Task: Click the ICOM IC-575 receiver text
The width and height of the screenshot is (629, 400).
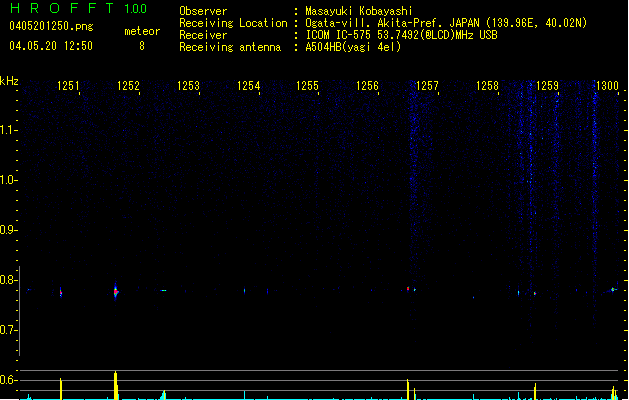Action: click(x=401, y=35)
